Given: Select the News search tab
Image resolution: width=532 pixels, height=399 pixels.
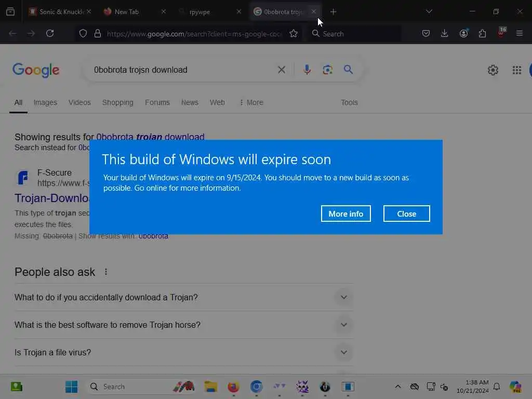Looking at the screenshot, I should (190, 102).
